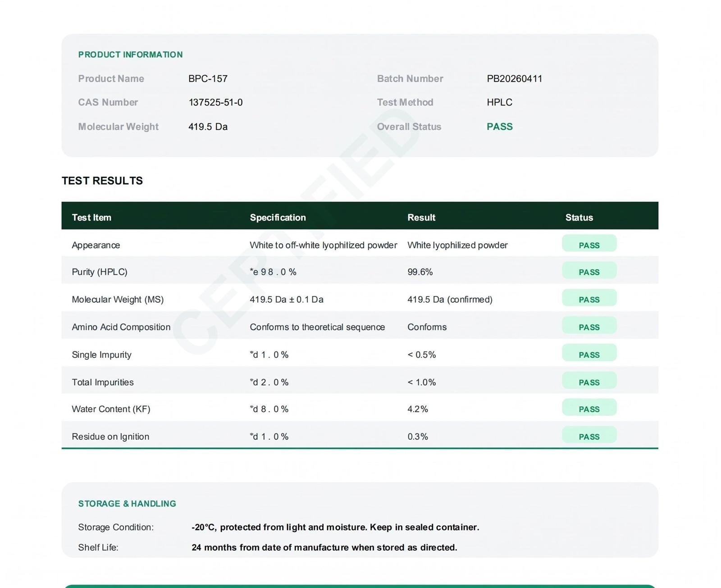Viewport: 721px width, 588px height.
Task: Select the 0.3% residue result
Action: (x=418, y=437)
